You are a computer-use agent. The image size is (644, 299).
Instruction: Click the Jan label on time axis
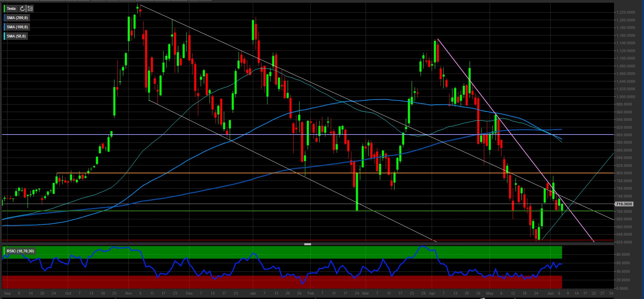pos(252,293)
